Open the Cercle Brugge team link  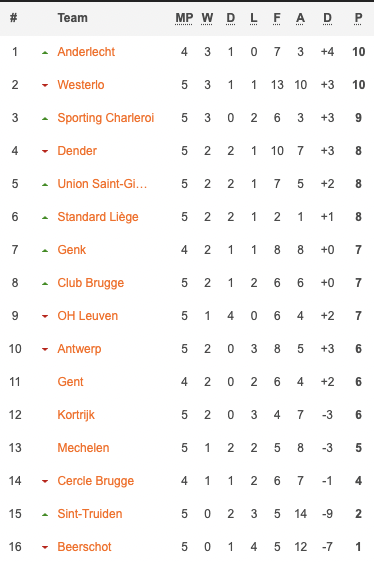click(96, 481)
